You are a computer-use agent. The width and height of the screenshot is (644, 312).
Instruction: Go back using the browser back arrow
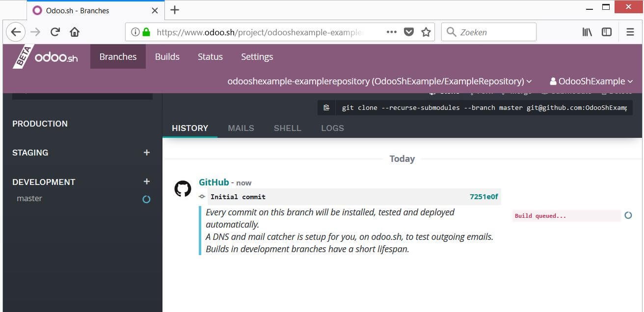pyautogui.click(x=16, y=32)
